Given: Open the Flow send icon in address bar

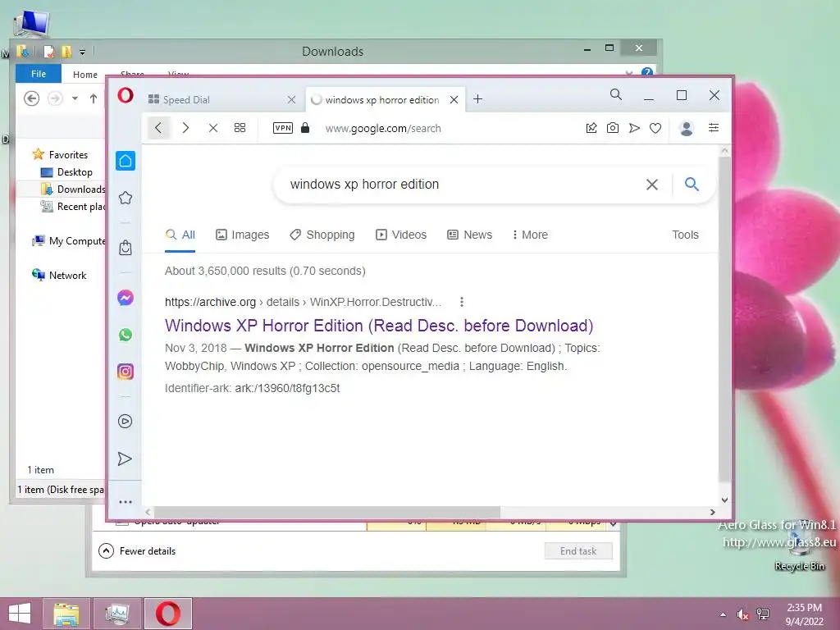Looking at the screenshot, I should [x=634, y=127].
